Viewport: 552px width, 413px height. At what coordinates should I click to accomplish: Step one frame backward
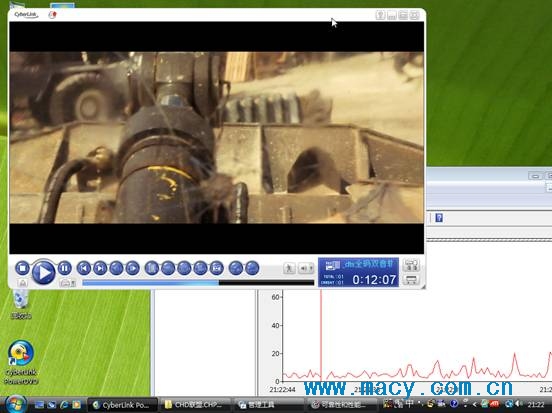pyautogui.click(x=116, y=268)
